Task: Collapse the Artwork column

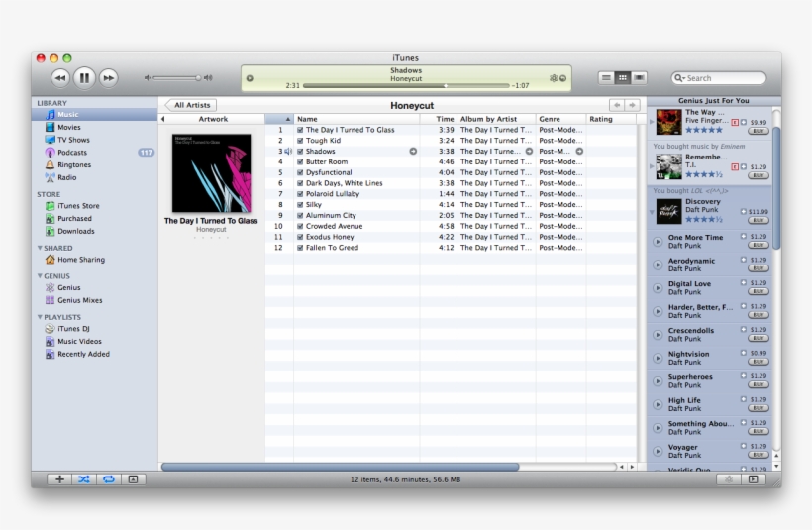Action: point(163,119)
